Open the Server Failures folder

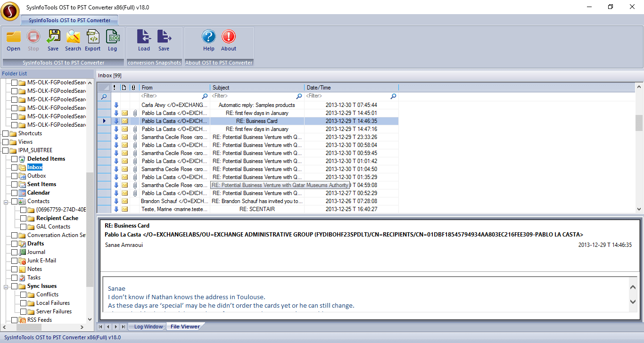tap(54, 311)
